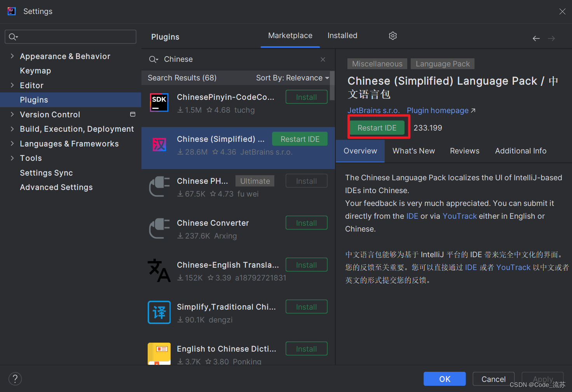This screenshot has width=572, height=392.
Task: Click the Chinese-English Translate plugin icon
Action: pyautogui.click(x=159, y=270)
